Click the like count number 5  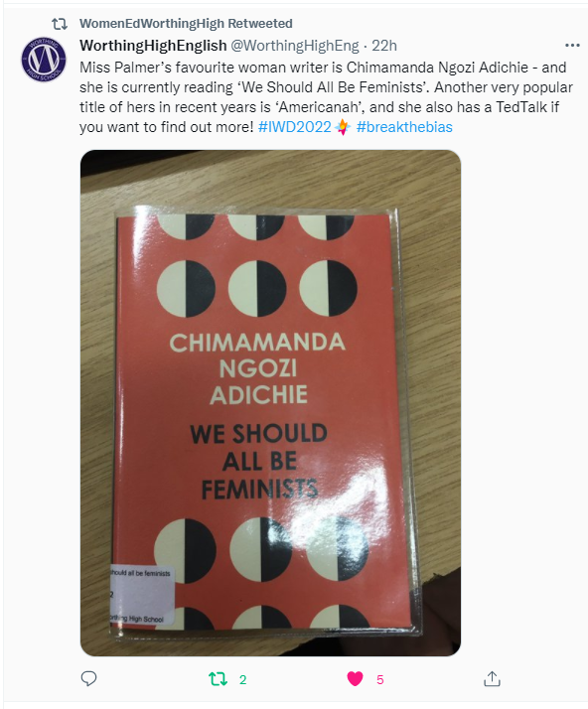380,679
